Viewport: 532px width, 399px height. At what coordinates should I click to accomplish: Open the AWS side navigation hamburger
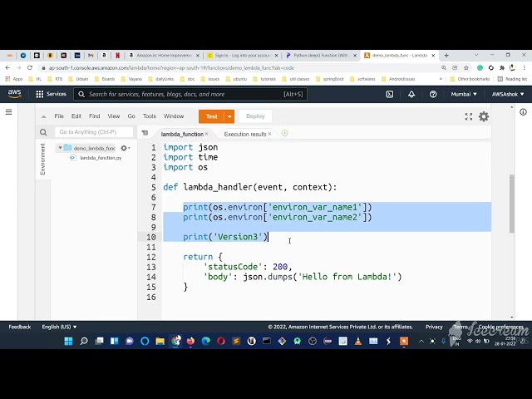9,112
